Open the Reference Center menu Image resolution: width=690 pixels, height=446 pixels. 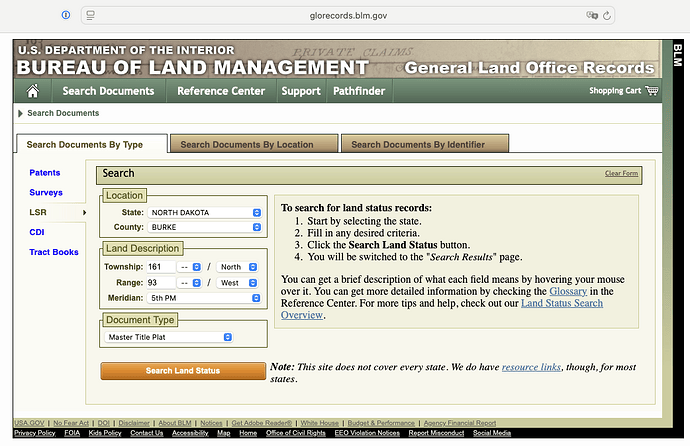click(x=221, y=91)
